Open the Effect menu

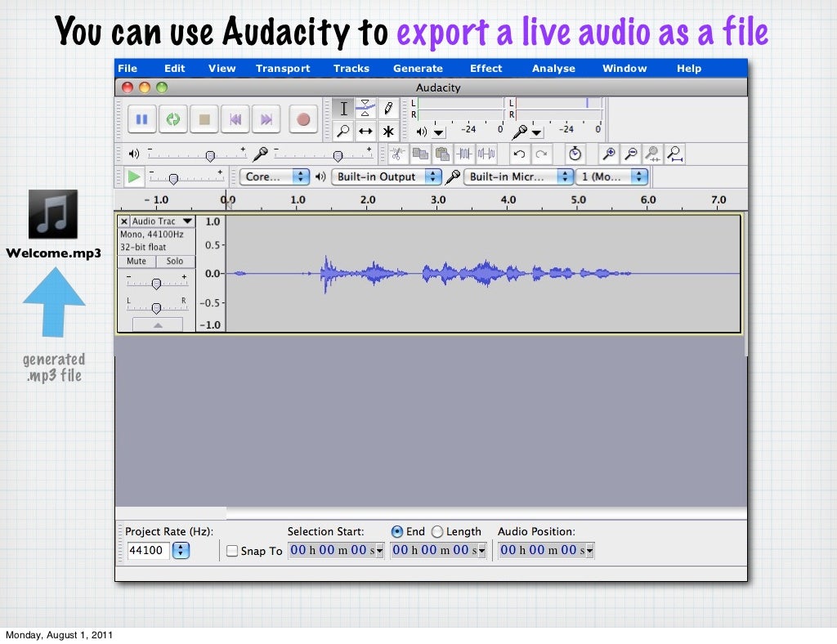pos(486,69)
